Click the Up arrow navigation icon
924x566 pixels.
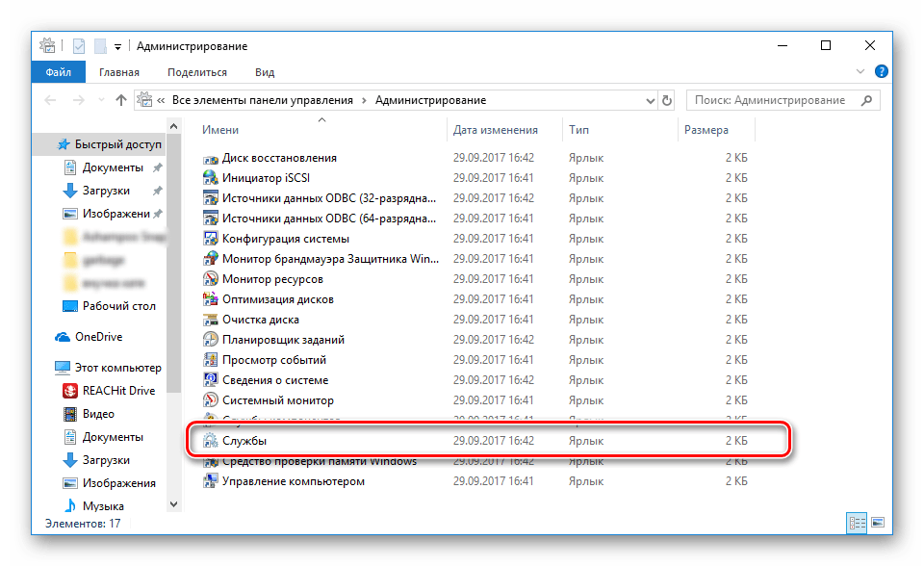tap(121, 100)
